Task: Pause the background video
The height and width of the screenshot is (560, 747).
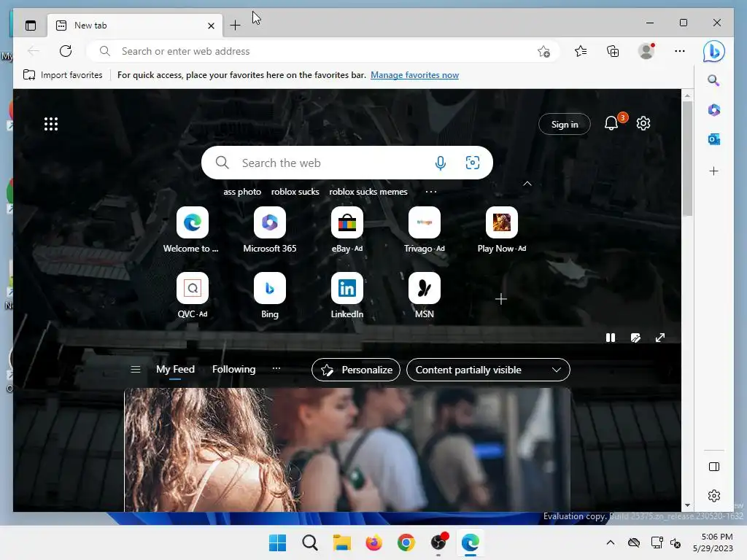Action: pyautogui.click(x=611, y=338)
